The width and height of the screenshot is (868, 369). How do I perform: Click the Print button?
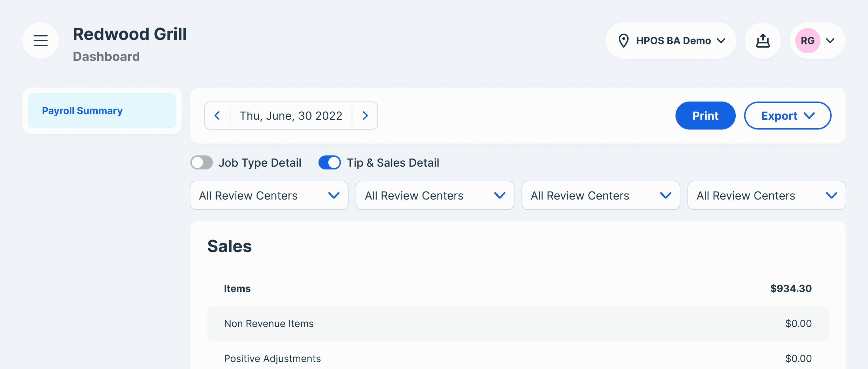[x=705, y=115]
